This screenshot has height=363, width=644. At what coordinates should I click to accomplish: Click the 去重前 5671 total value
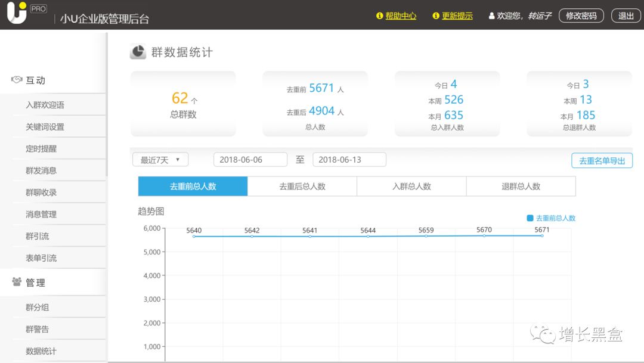tap(321, 88)
